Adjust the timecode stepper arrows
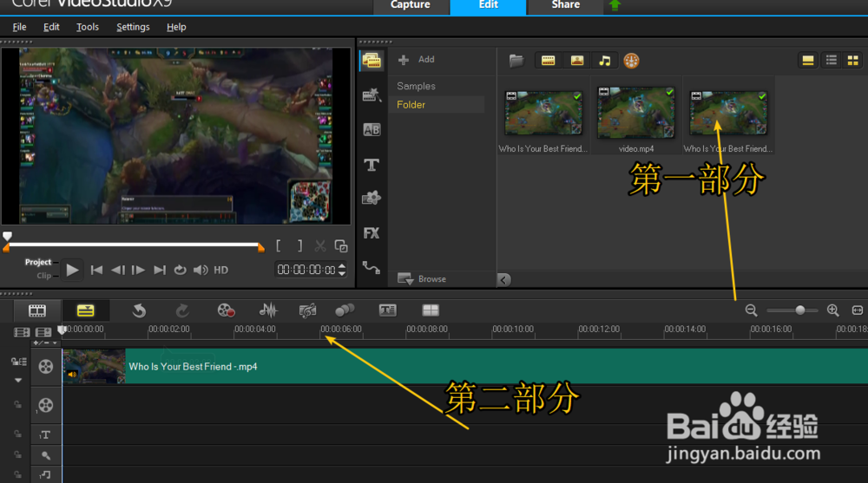The height and width of the screenshot is (483, 868). [x=342, y=270]
